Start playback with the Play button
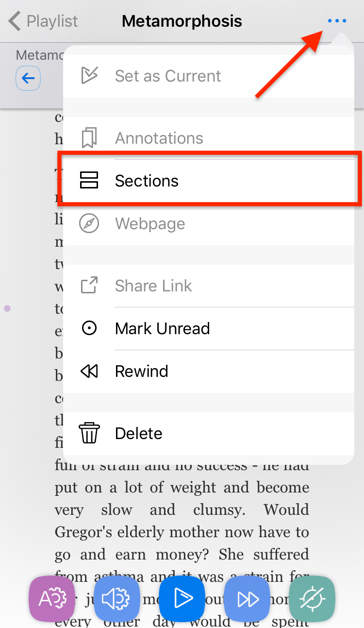 (x=182, y=599)
